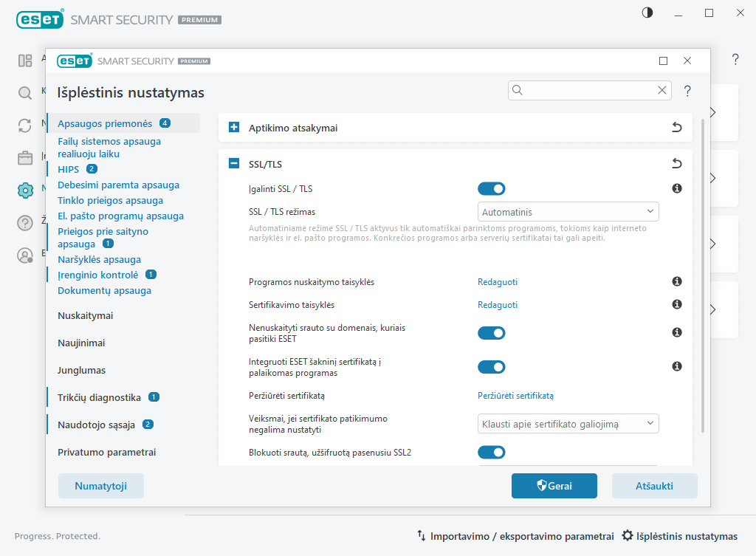Viewport: 756px width, 556px height.
Task: Select the Naujinimai settings category
Action: point(83,342)
